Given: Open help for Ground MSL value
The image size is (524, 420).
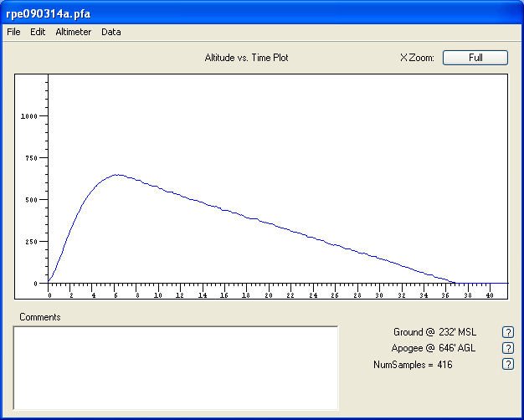Looking at the screenshot, I should [508, 332].
